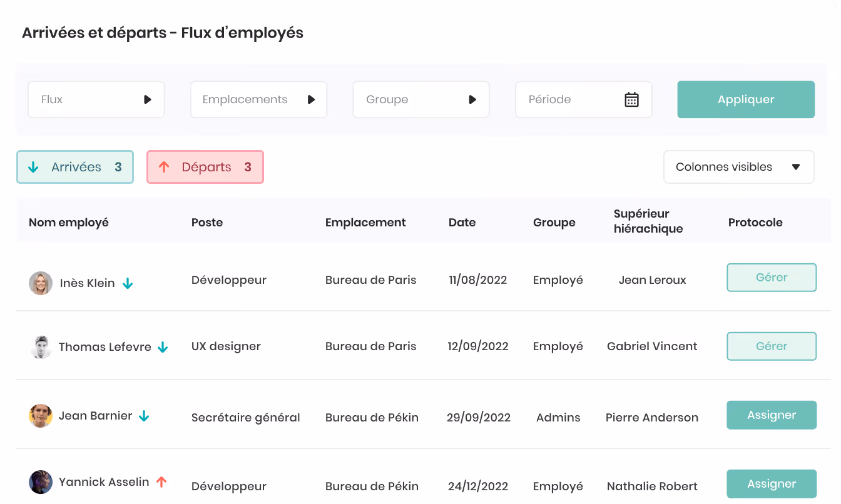Click the Supérieur hiérarchique column header
Image resolution: width=841 pixels, height=504 pixels.
click(x=648, y=221)
